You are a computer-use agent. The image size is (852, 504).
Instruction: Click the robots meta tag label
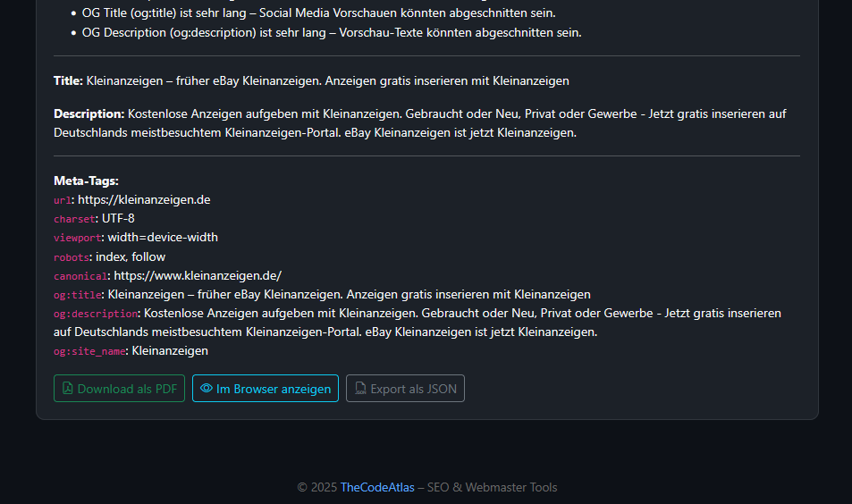(x=72, y=257)
